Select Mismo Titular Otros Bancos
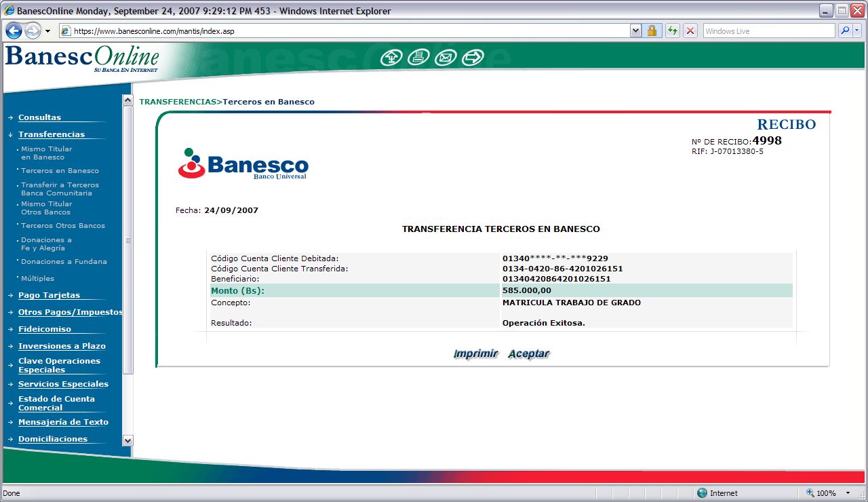The width and height of the screenshot is (868, 502). coord(46,208)
